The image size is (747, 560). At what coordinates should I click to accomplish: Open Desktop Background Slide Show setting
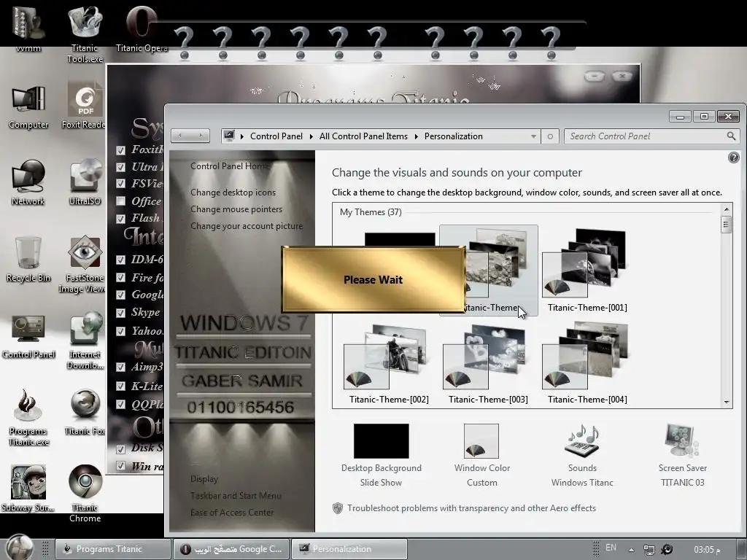[381, 455]
